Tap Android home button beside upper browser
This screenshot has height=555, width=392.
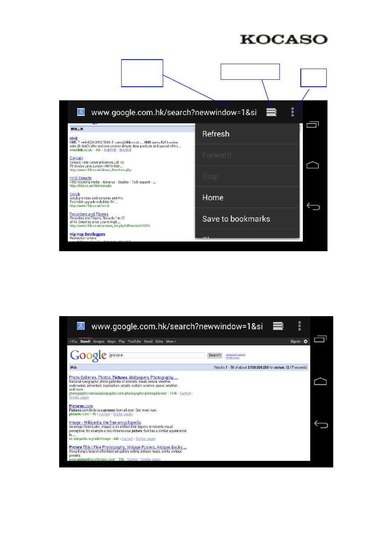[313, 165]
